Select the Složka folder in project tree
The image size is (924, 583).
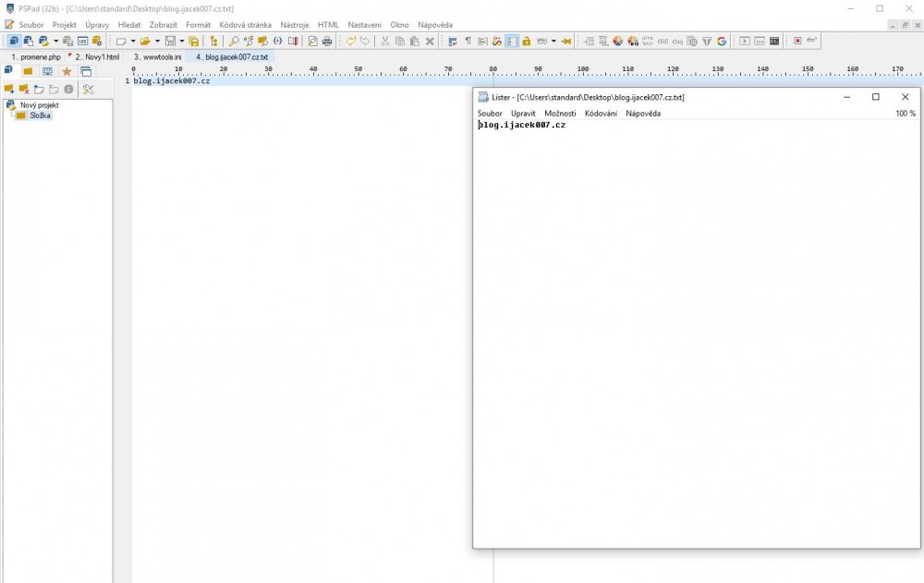pyautogui.click(x=39, y=115)
